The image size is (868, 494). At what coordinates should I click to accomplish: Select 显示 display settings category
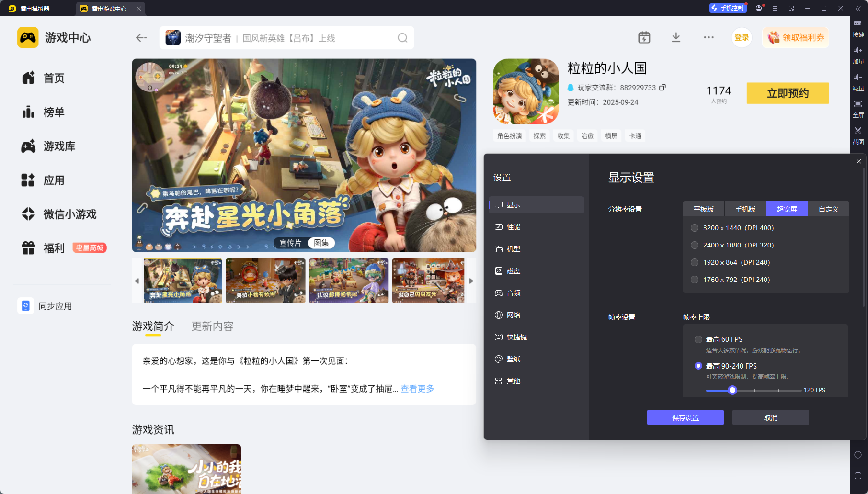[x=537, y=205]
